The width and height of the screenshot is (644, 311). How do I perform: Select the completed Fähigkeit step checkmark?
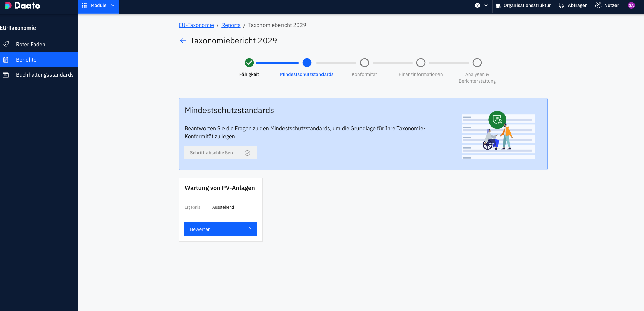coord(249,63)
